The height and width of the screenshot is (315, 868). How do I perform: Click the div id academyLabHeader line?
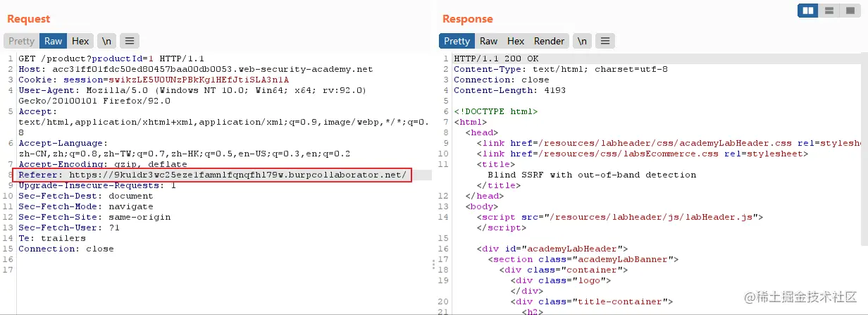click(552, 249)
